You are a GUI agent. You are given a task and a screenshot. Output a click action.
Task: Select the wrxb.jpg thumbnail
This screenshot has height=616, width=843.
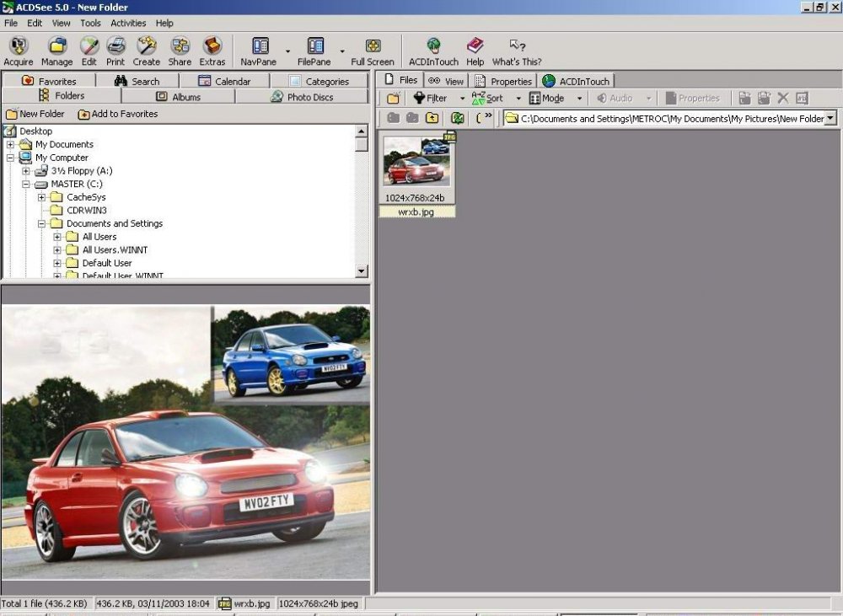click(x=416, y=174)
